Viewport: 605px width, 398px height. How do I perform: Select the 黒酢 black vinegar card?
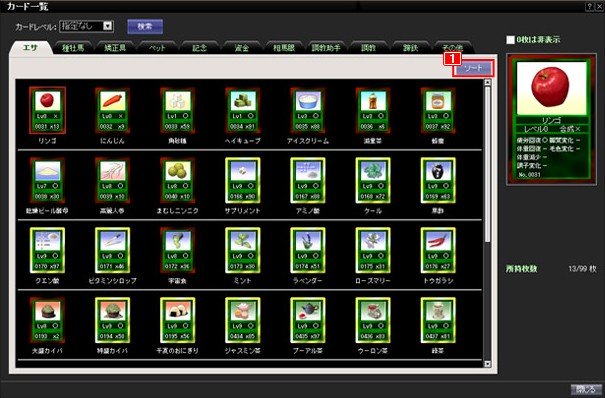438,180
